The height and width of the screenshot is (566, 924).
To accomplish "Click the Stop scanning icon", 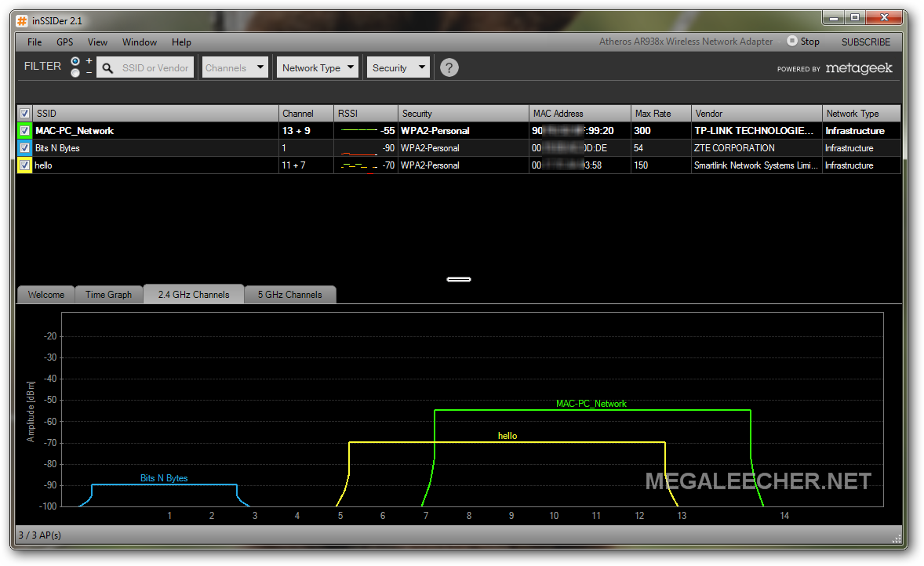I will (x=792, y=41).
